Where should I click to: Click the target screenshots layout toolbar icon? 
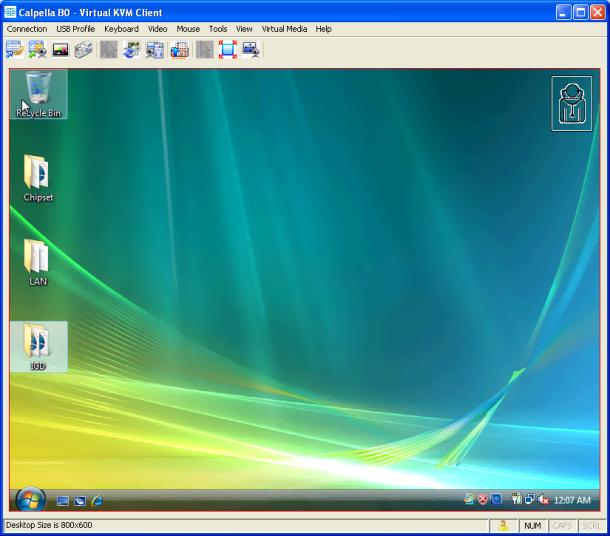coord(155,50)
